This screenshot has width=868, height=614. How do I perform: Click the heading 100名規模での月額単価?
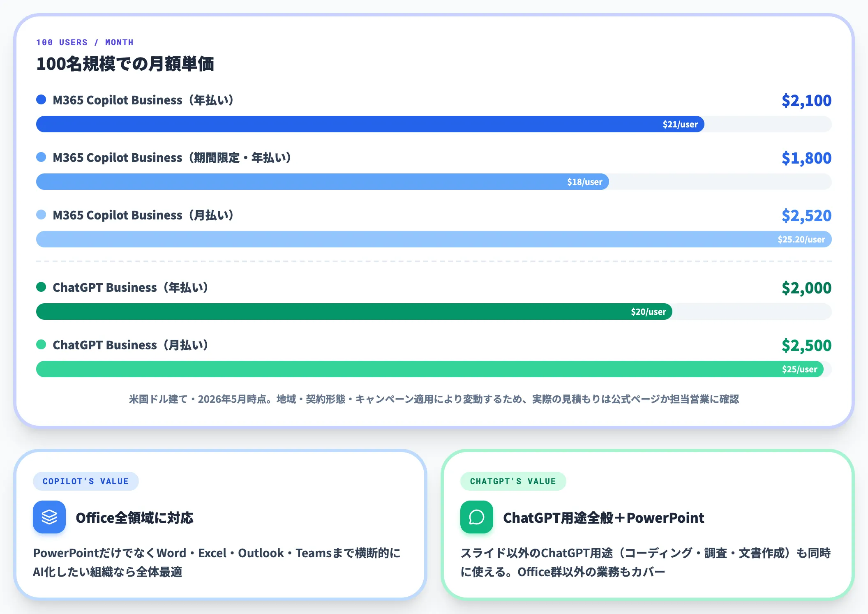[x=125, y=64]
